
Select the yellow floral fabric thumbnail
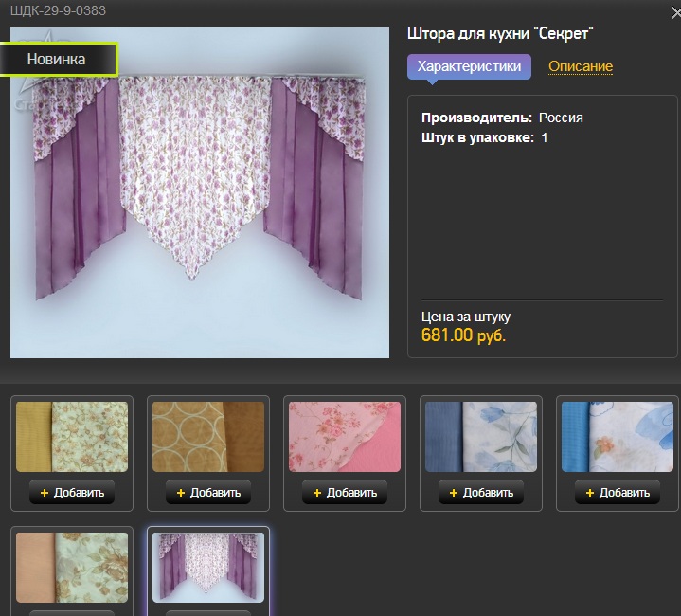click(x=72, y=437)
